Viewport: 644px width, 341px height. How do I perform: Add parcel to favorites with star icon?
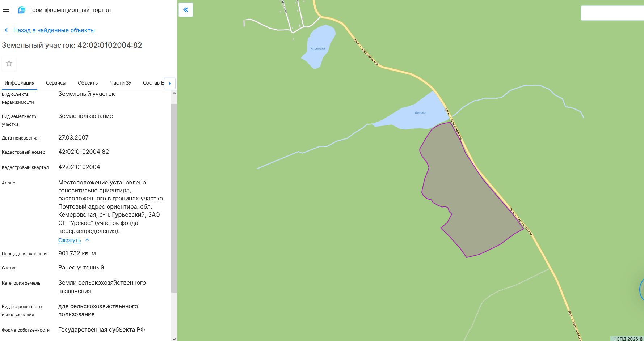(x=9, y=64)
